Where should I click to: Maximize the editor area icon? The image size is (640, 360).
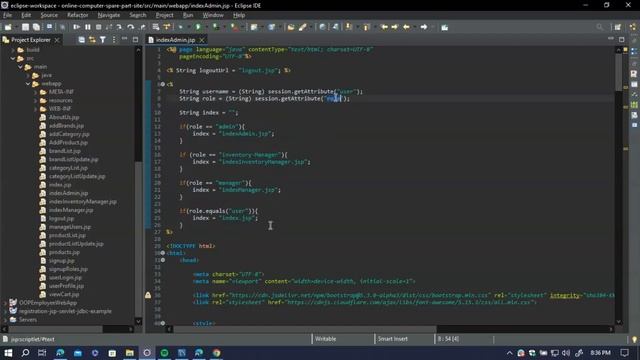point(621,39)
